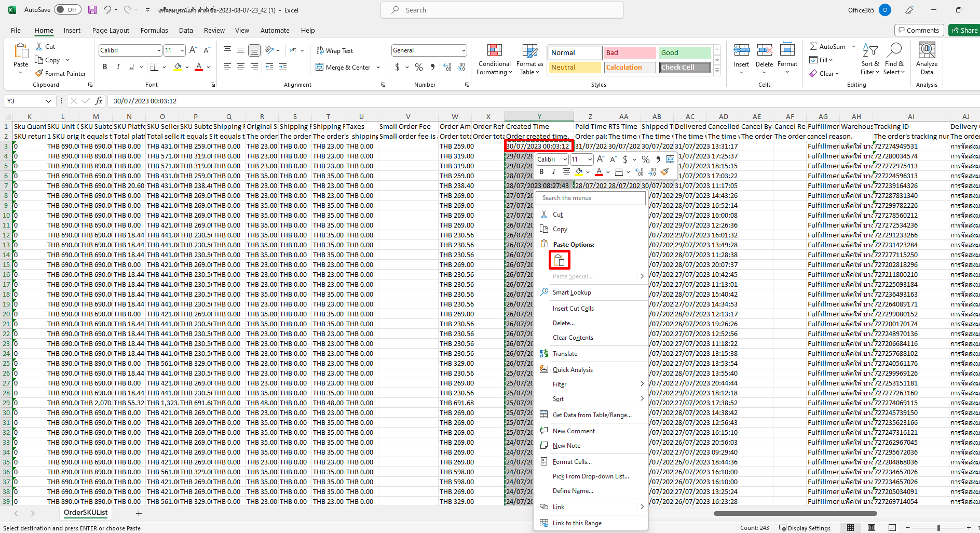This screenshot has height=533, width=980.
Task: Add a new sheet with plus icon
Action: [x=139, y=513]
